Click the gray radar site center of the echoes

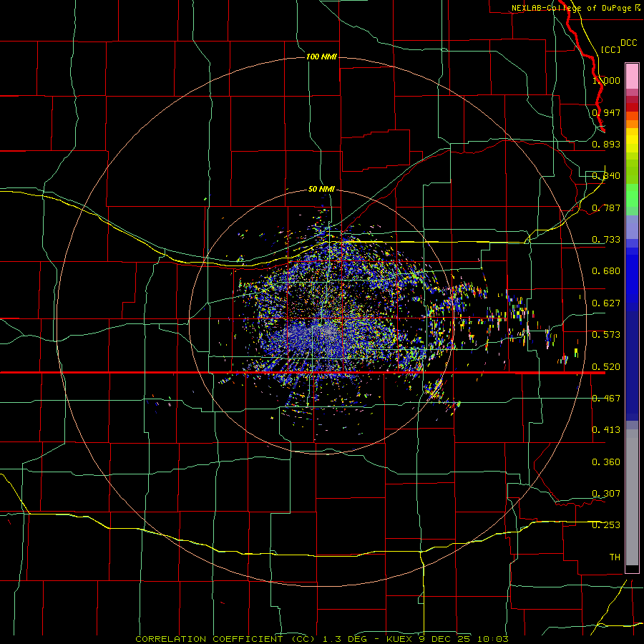pyautogui.click(x=328, y=330)
